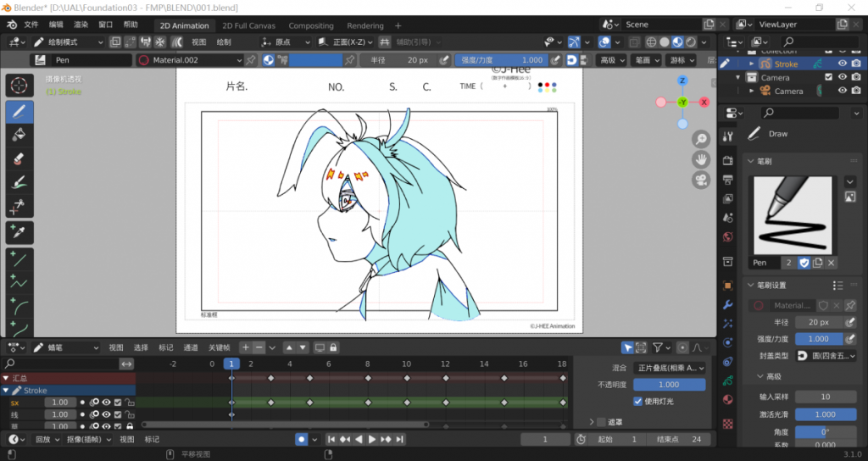Select the Line tool
Screen dimensions: 868x461
pos(19,258)
